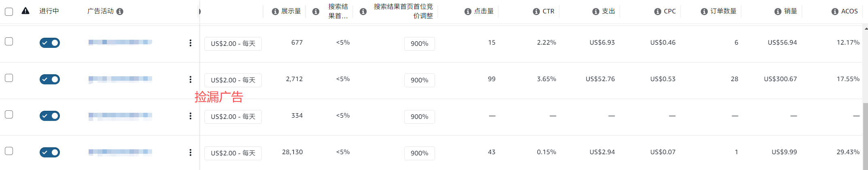Open the three-dot menu for 334 impressions row

(190, 116)
